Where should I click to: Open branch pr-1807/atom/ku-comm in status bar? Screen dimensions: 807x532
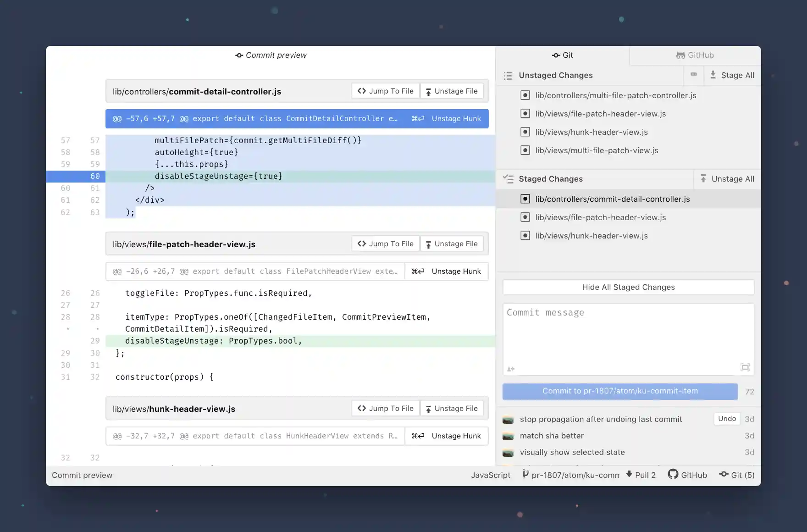[571, 475]
